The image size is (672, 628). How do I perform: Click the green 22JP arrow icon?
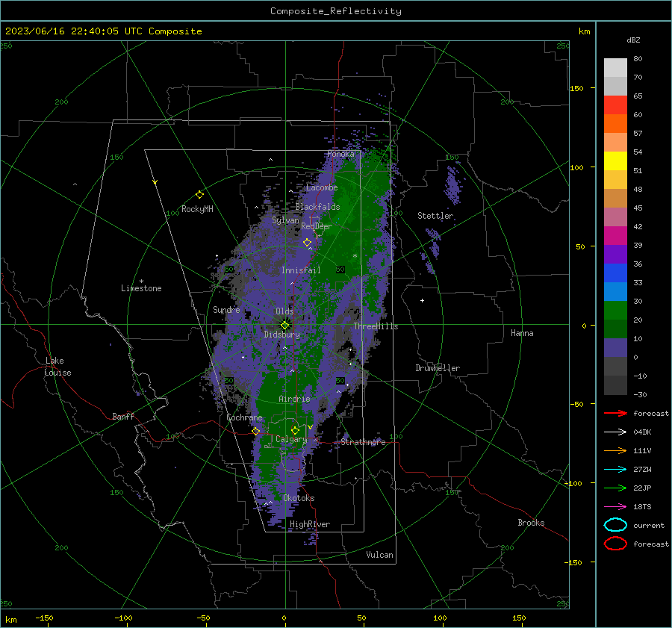pos(615,488)
